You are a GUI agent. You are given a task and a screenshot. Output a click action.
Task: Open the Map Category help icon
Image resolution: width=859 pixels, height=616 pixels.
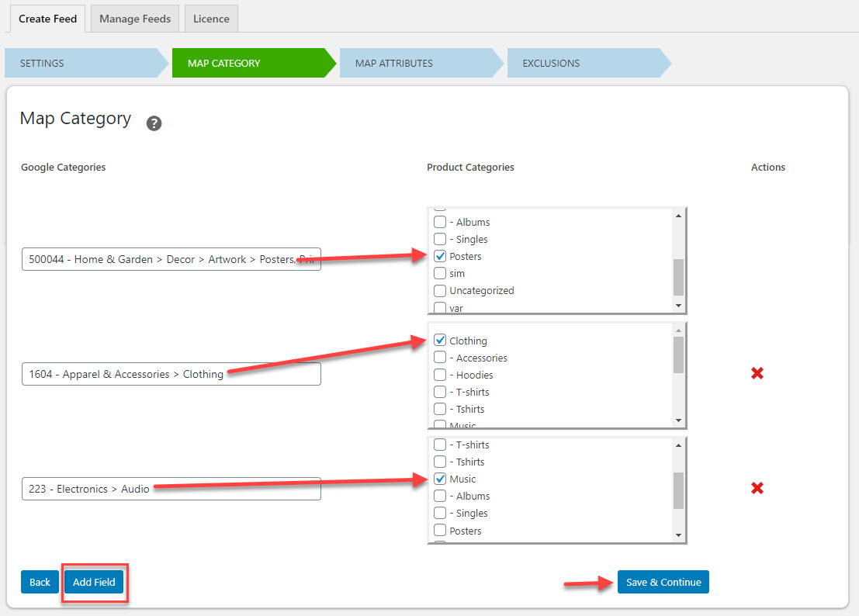click(x=154, y=123)
